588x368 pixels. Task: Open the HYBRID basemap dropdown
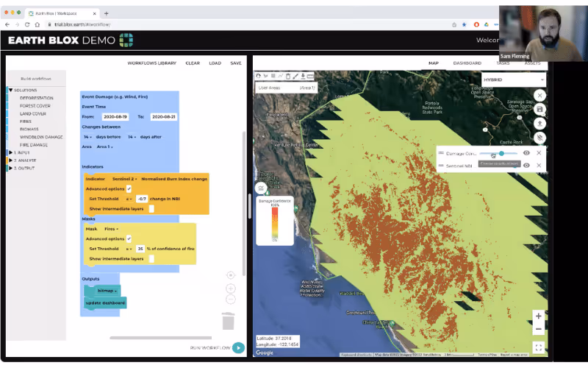[513, 79]
